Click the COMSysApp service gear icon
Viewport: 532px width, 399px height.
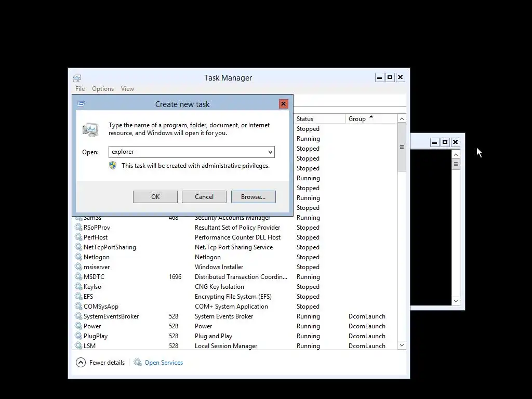coord(78,306)
